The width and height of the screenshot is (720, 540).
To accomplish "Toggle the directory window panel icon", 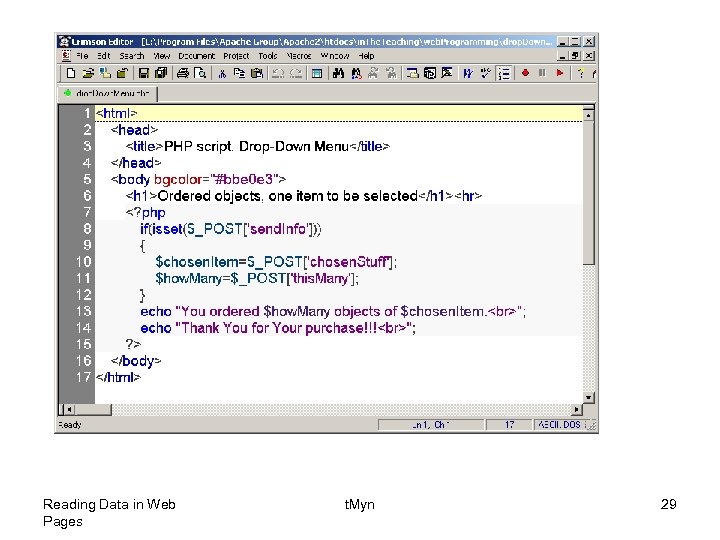I will click(317, 73).
